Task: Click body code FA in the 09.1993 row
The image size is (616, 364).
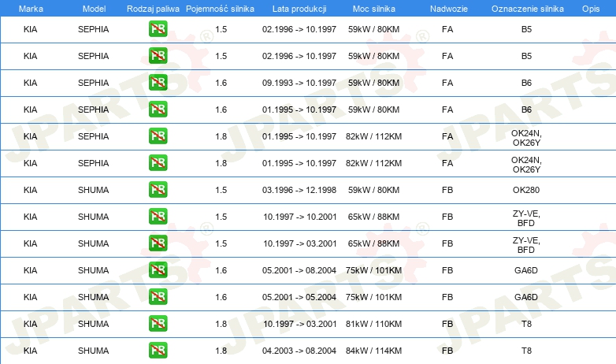Action: (447, 83)
